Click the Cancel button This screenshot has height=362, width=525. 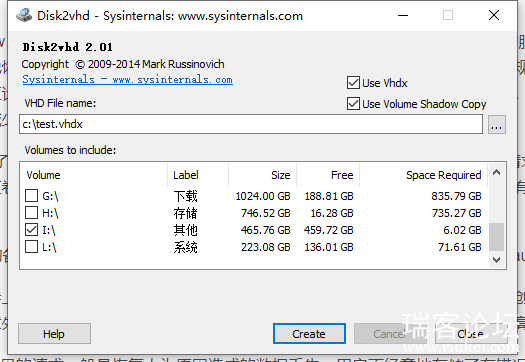tap(389, 334)
